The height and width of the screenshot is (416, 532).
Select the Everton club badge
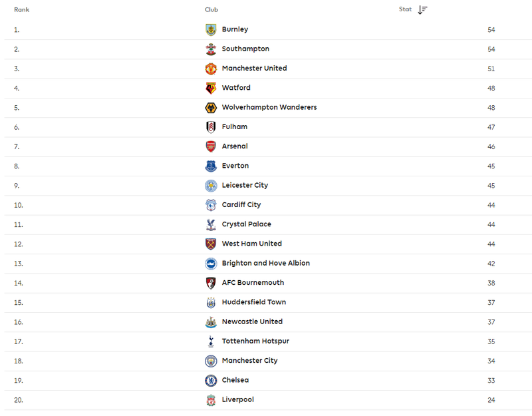pyautogui.click(x=211, y=166)
